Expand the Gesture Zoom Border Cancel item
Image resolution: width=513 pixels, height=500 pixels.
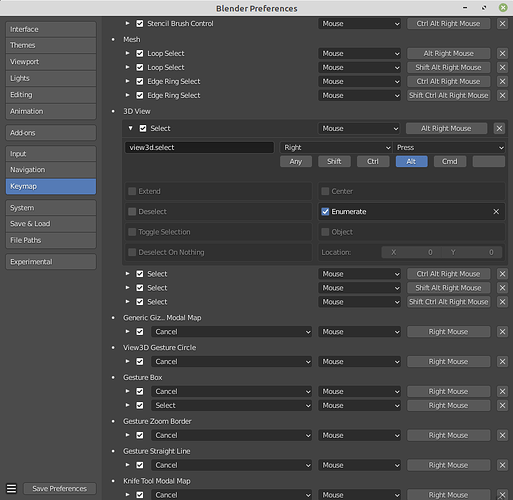127,435
